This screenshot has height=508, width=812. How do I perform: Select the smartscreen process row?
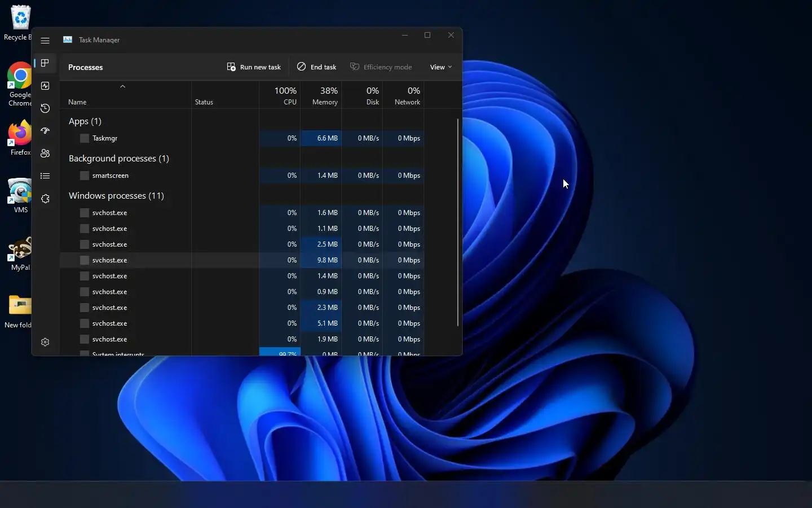242,176
